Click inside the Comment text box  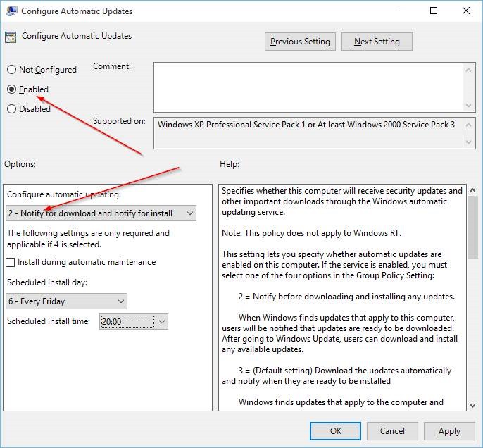[309, 87]
